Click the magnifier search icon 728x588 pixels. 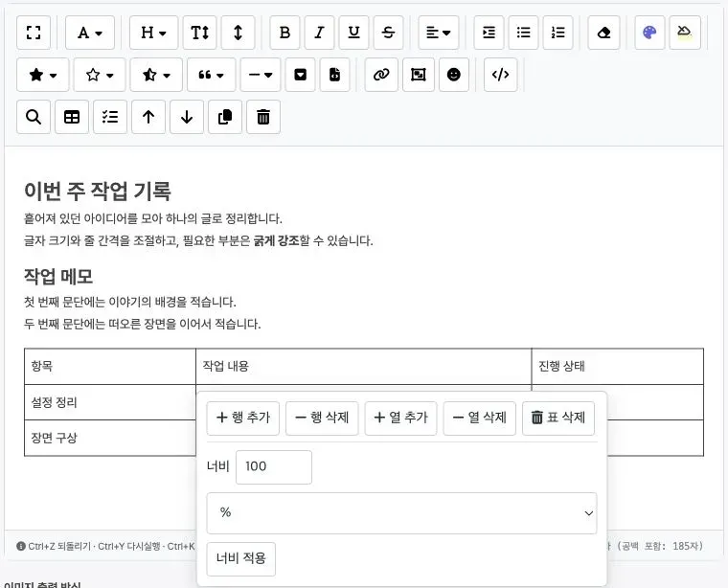[x=34, y=117]
